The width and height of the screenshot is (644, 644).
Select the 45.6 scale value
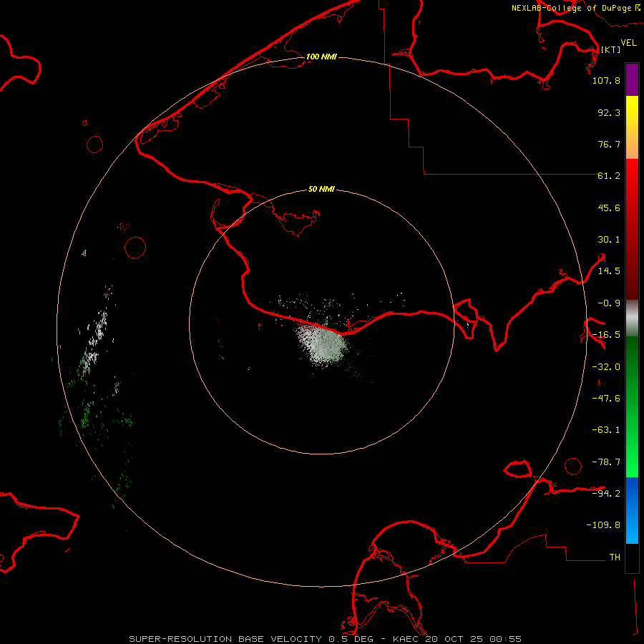(609, 208)
